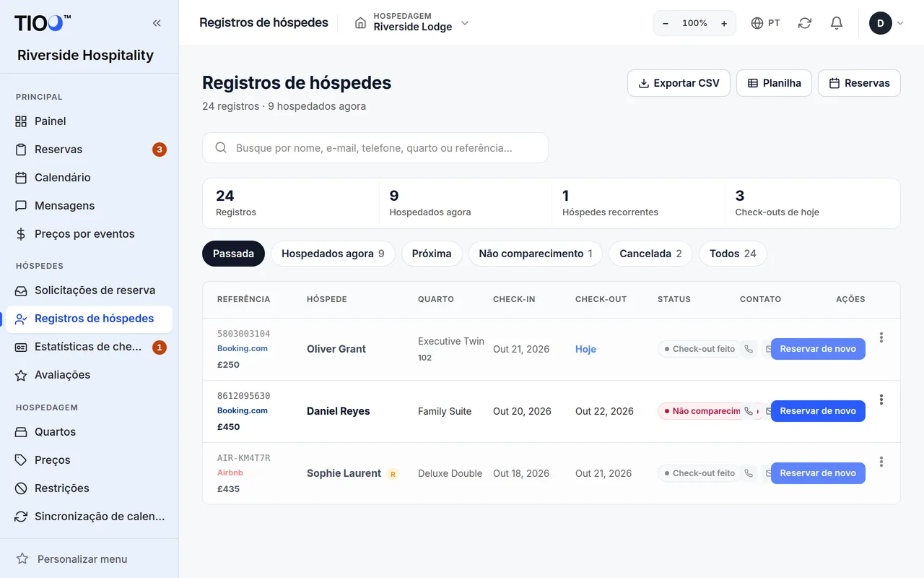The width and height of the screenshot is (924, 578).
Task: Click the phone icon in Oliver Grant's row
Action: (749, 349)
